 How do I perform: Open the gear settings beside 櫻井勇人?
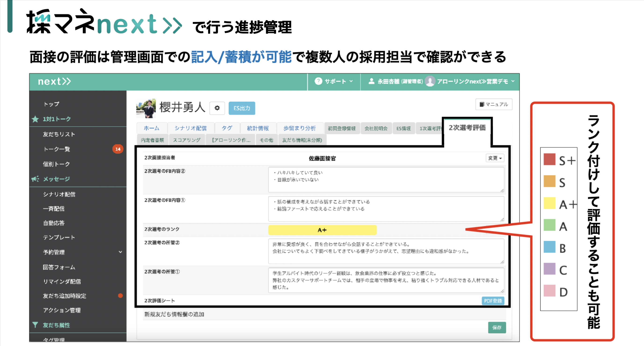[x=217, y=108]
